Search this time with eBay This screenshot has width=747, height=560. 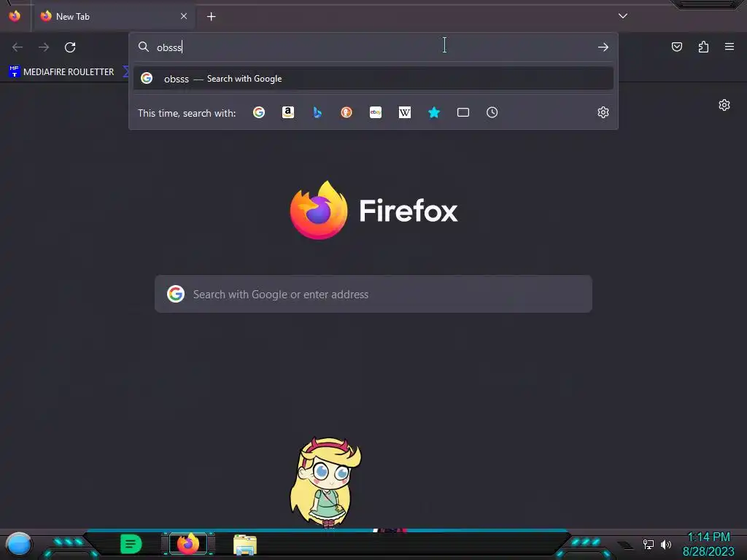pos(376,112)
